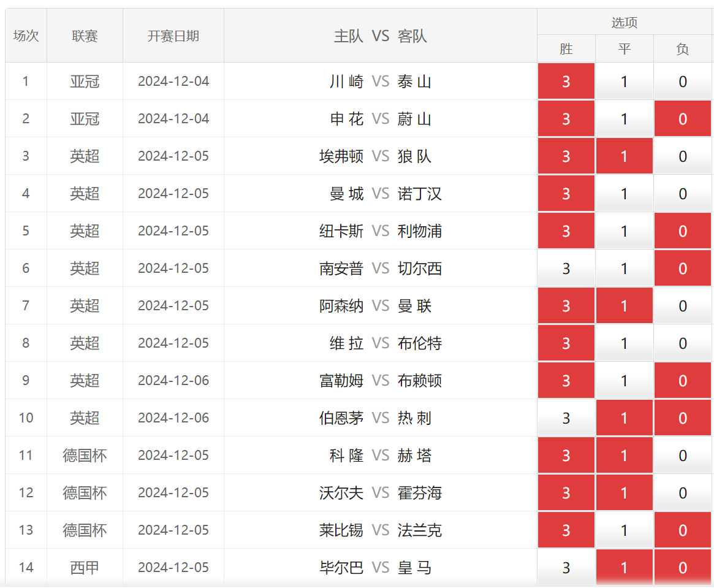Click date 2024-12-06 for 伯恩茅 match
Screen dimensions: 714x588
coord(173,418)
